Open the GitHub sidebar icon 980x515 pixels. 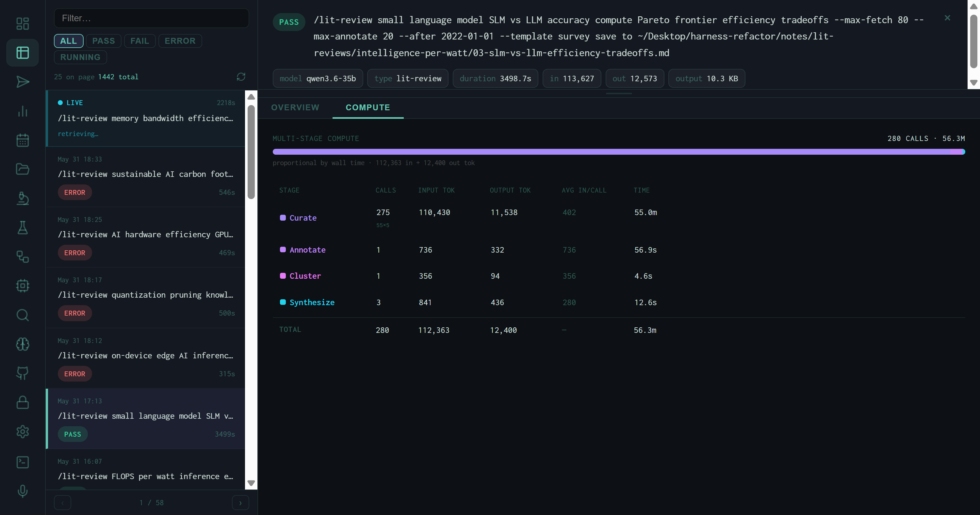(23, 373)
